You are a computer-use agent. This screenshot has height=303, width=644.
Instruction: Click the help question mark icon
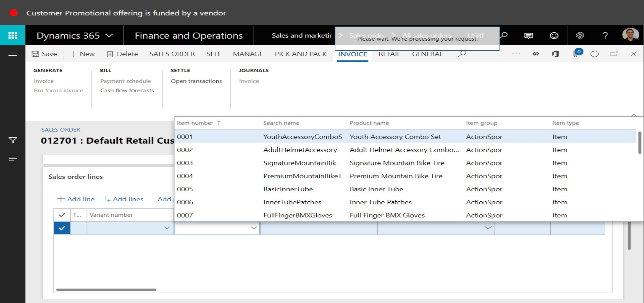pyautogui.click(x=605, y=36)
